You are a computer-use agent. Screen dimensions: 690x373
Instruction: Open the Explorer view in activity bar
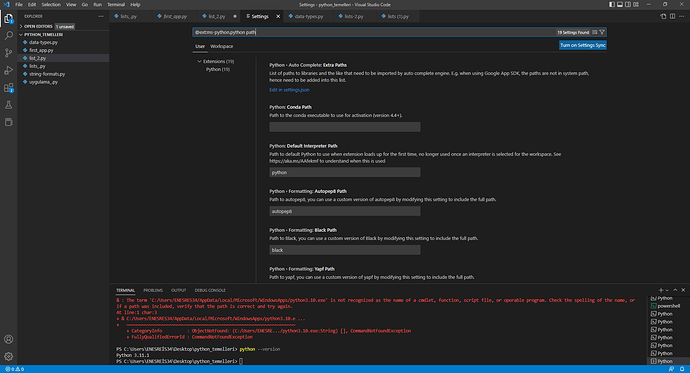8,19
